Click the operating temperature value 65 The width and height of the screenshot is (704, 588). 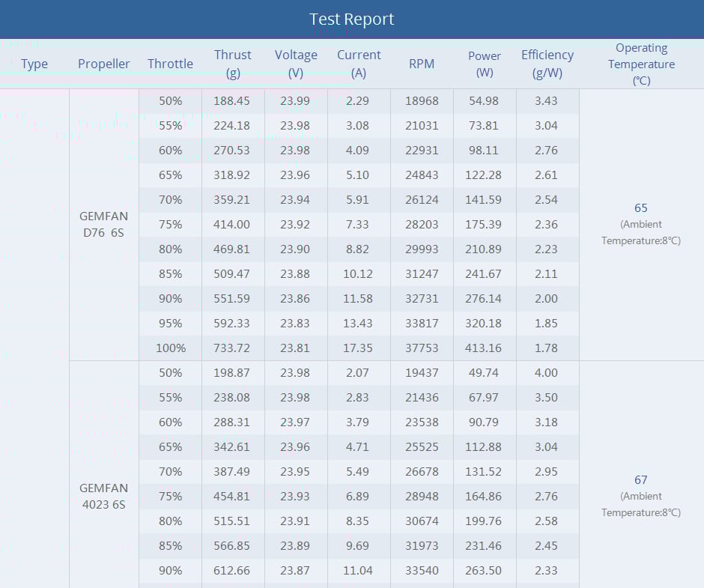tap(641, 208)
